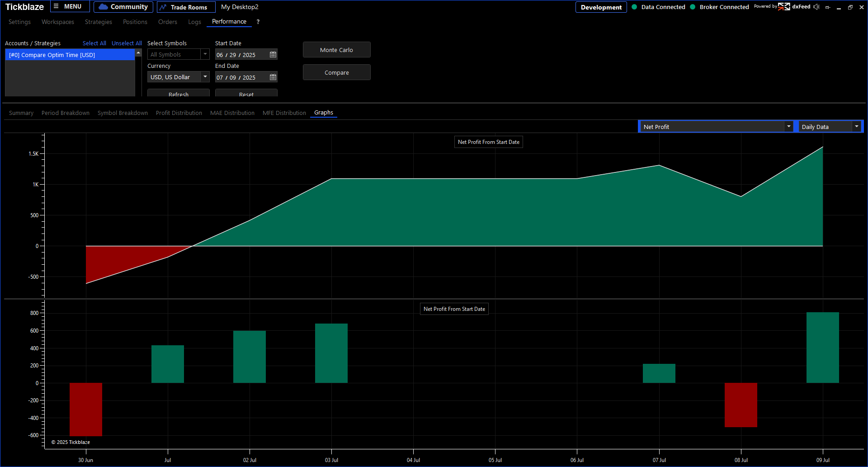Viewport: 868px width, 467px height.
Task: Open the Period Breakdown sub-tab
Action: [66, 113]
